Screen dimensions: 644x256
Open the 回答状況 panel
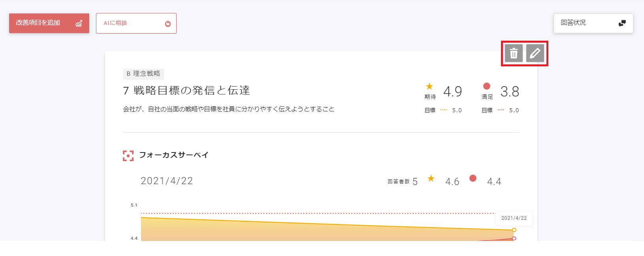pyautogui.click(x=593, y=23)
